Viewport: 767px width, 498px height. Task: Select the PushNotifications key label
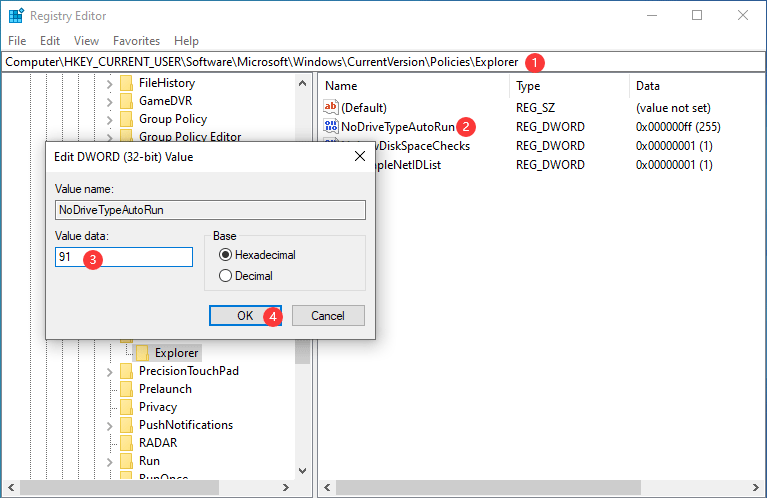tap(186, 425)
